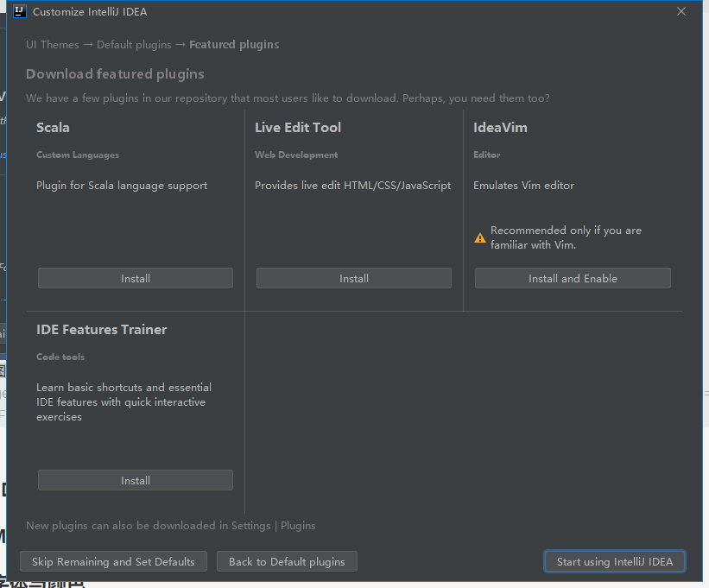
Task: Click the Editor category label
Action: click(x=487, y=155)
